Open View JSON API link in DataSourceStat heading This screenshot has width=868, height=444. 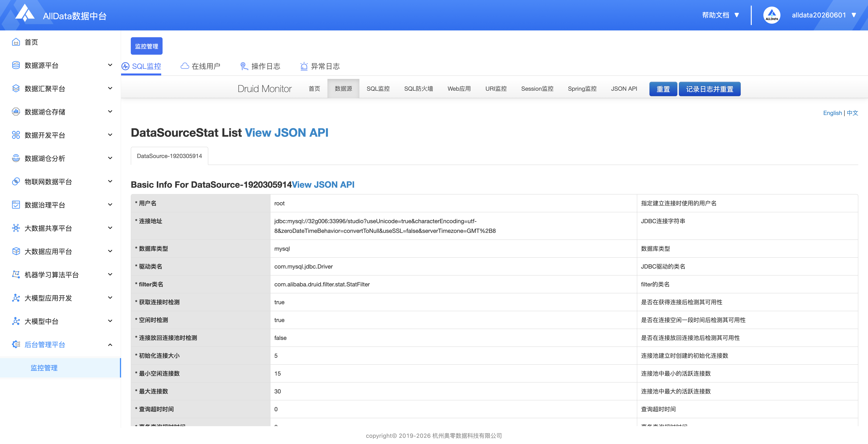[x=286, y=132]
